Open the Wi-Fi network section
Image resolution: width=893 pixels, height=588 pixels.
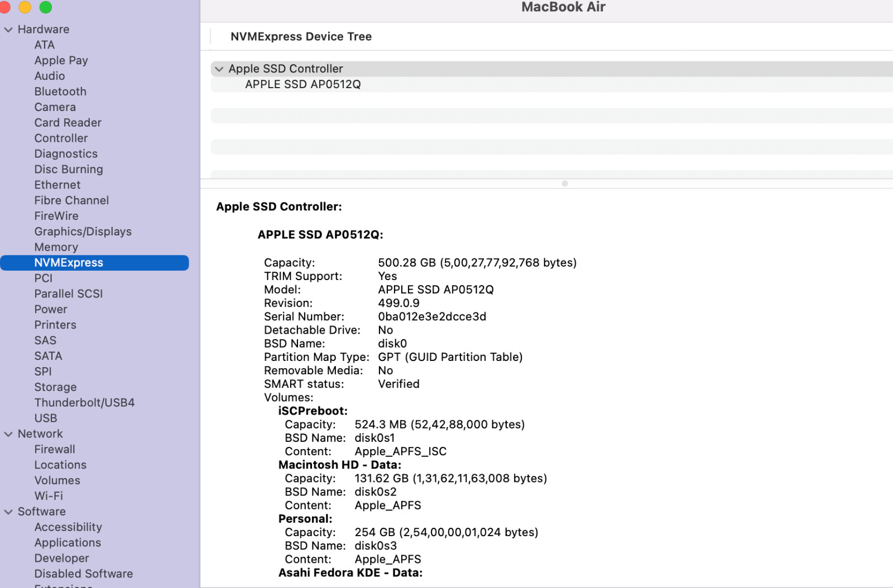click(x=49, y=496)
